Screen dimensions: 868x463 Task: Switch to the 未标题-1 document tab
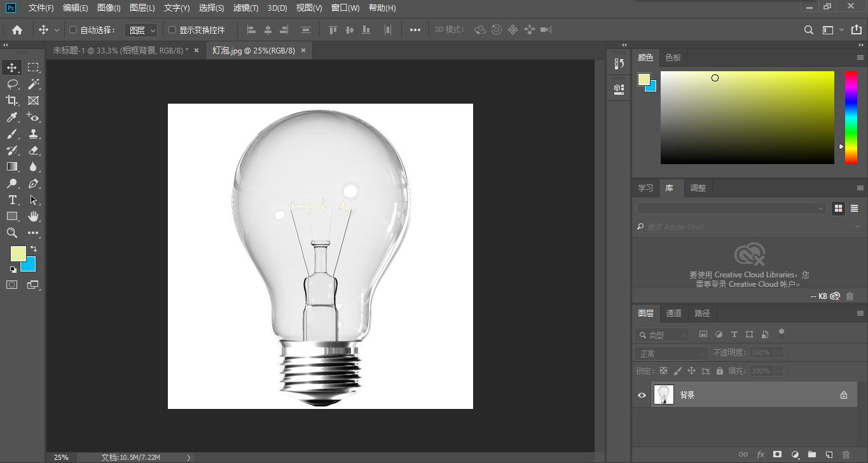pos(120,50)
